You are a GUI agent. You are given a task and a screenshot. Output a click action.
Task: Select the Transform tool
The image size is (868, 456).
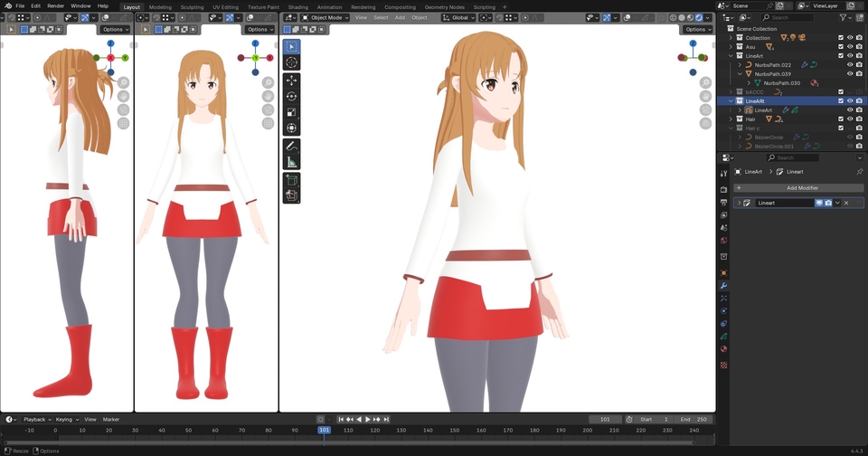(291, 128)
